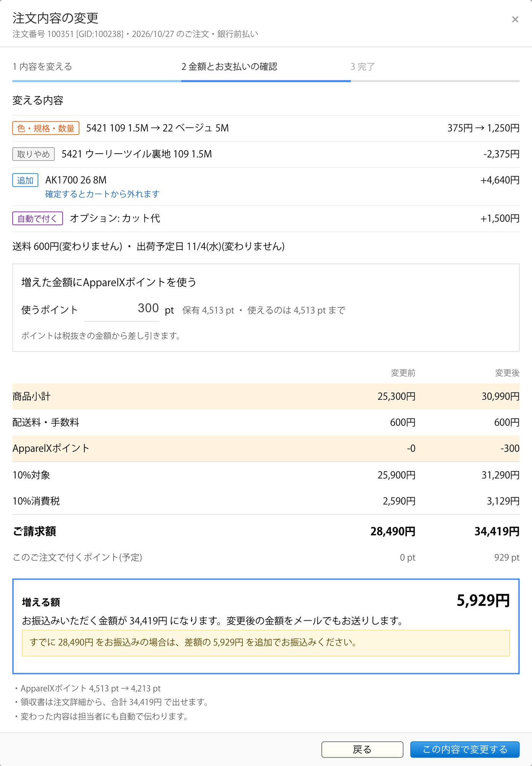Click the 929 pt expected points value

pyautogui.click(x=507, y=558)
